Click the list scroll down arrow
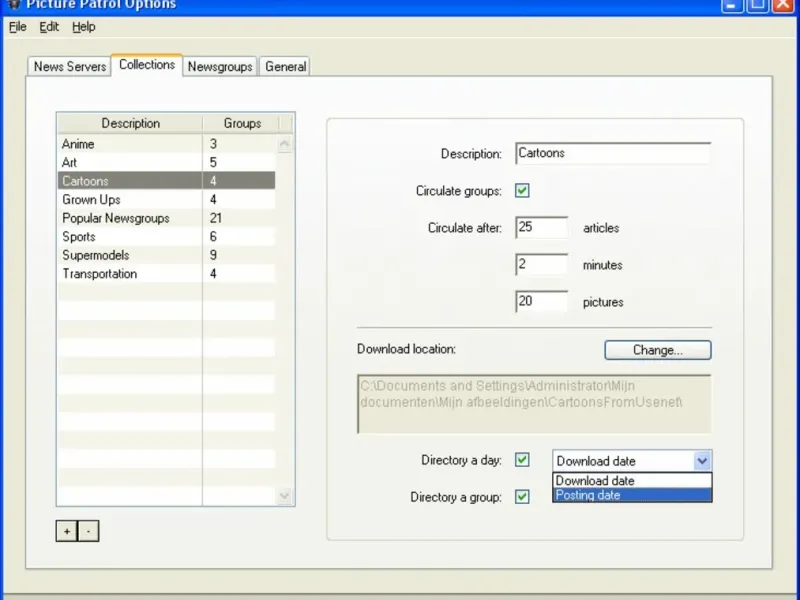 tap(285, 495)
